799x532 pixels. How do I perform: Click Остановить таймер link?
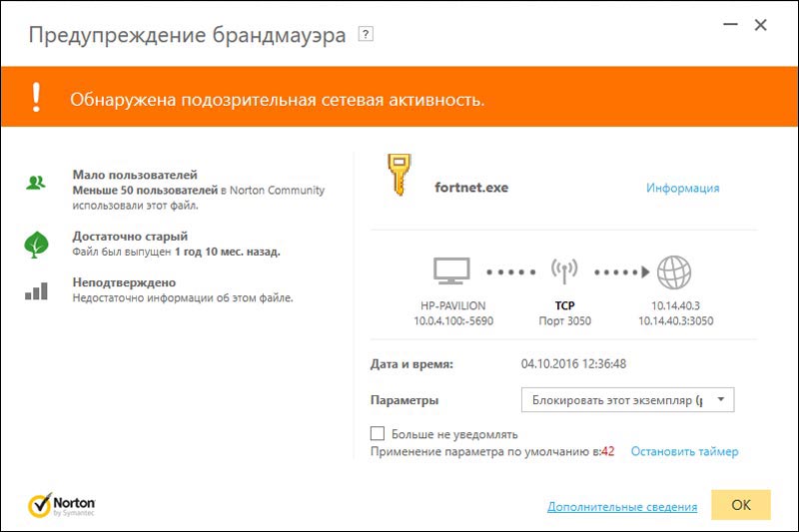coord(684,452)
